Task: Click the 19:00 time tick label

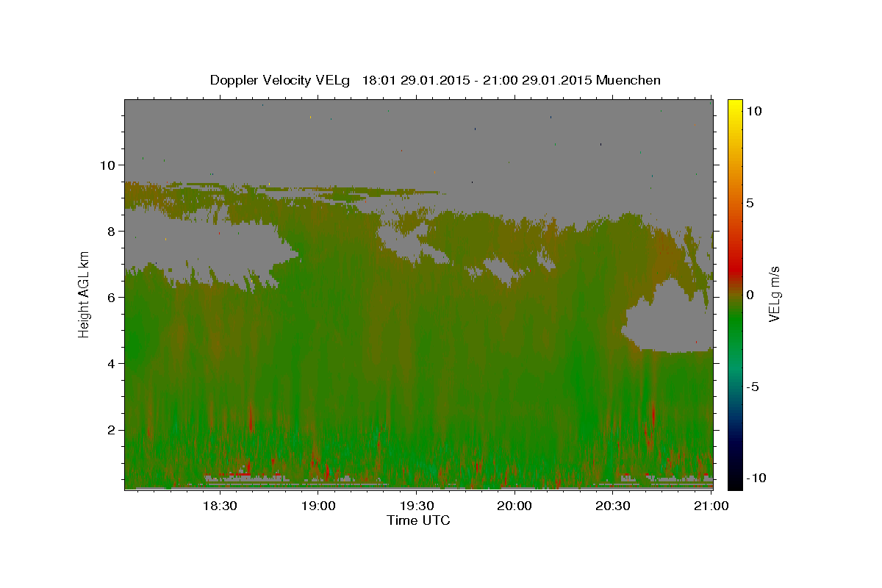Action: tap(318, 506)
